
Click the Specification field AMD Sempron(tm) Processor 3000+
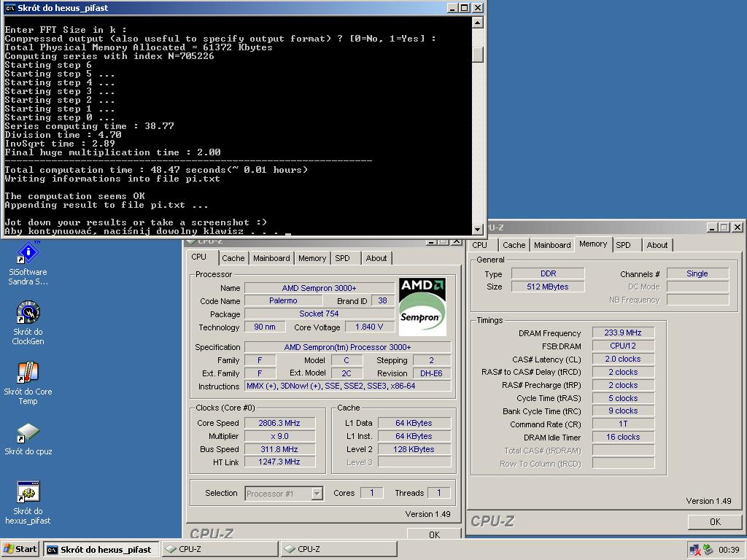(348, 347)
